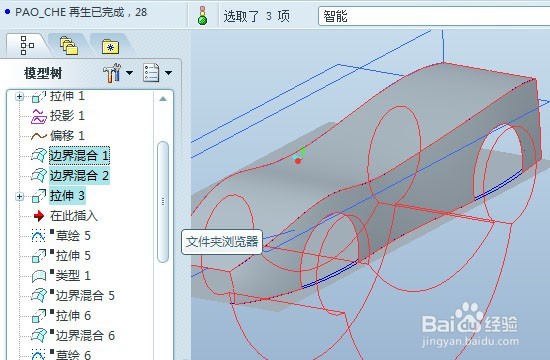The image size is (550, 360).
Task: Click the 拉伸 5 extrude icon
Action: (x=39, y=256)
